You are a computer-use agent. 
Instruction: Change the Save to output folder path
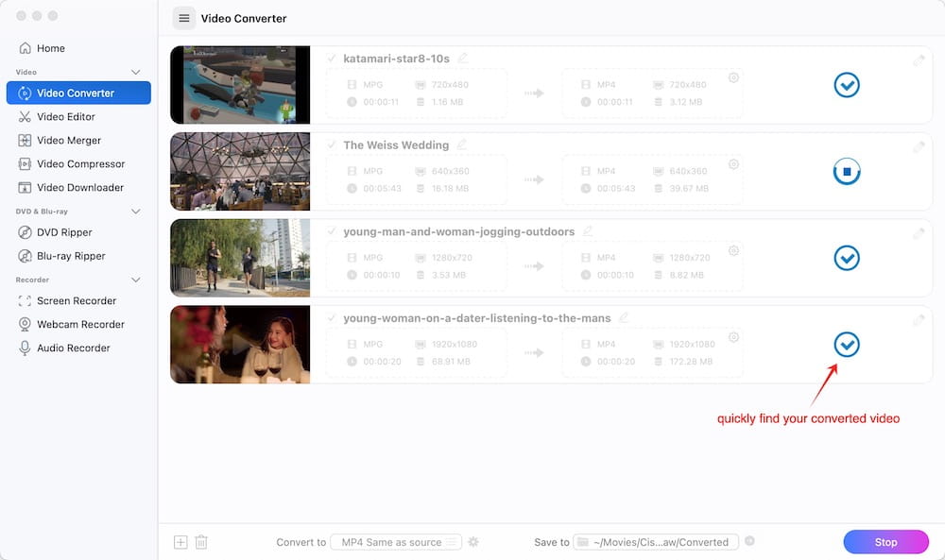(x=656, y=542)
